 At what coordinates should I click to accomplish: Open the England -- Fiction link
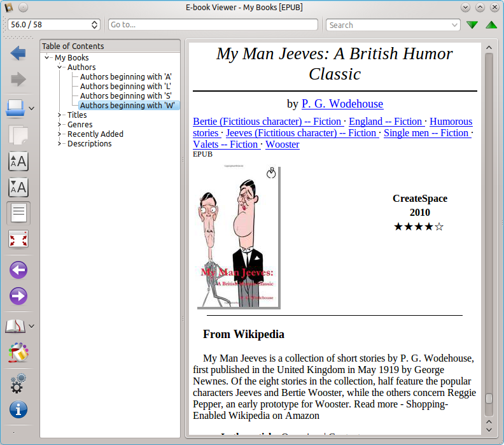point(387,121)
